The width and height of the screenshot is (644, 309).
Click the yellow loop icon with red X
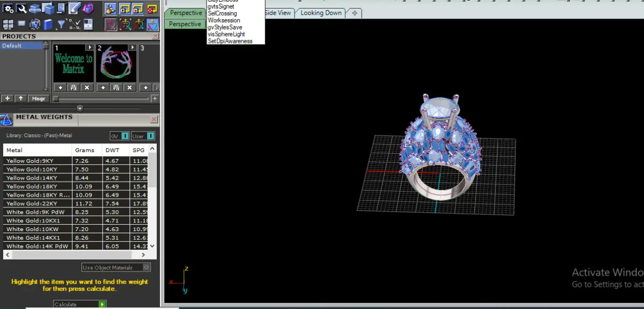pos(152,8)
